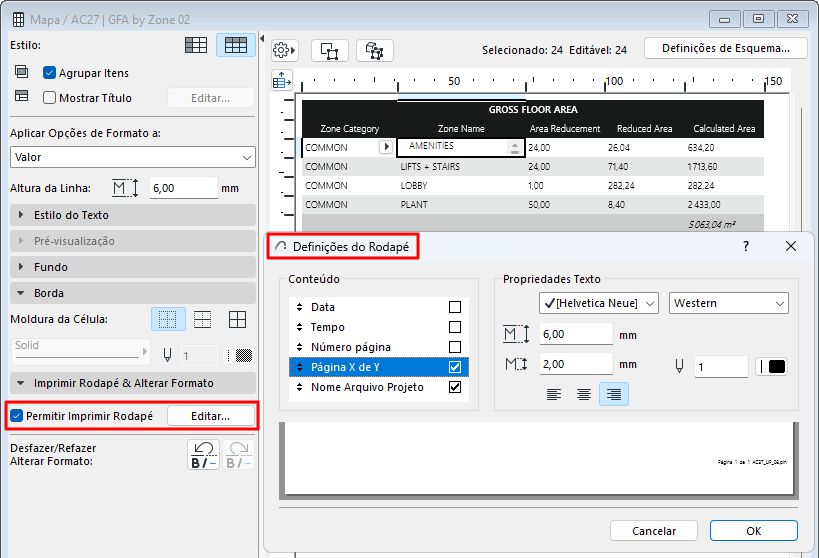Choose full grid cell border option

237,319
